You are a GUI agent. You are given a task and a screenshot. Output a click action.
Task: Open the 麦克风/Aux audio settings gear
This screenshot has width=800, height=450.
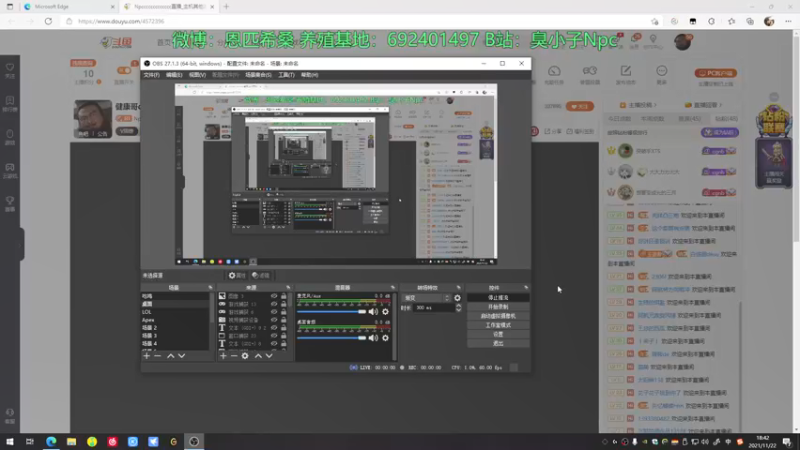[385, 312]
